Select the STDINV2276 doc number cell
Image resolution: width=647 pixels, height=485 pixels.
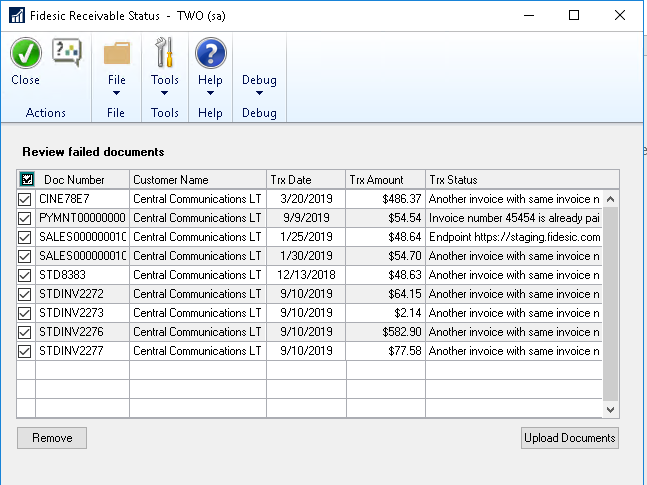point(83,332)
